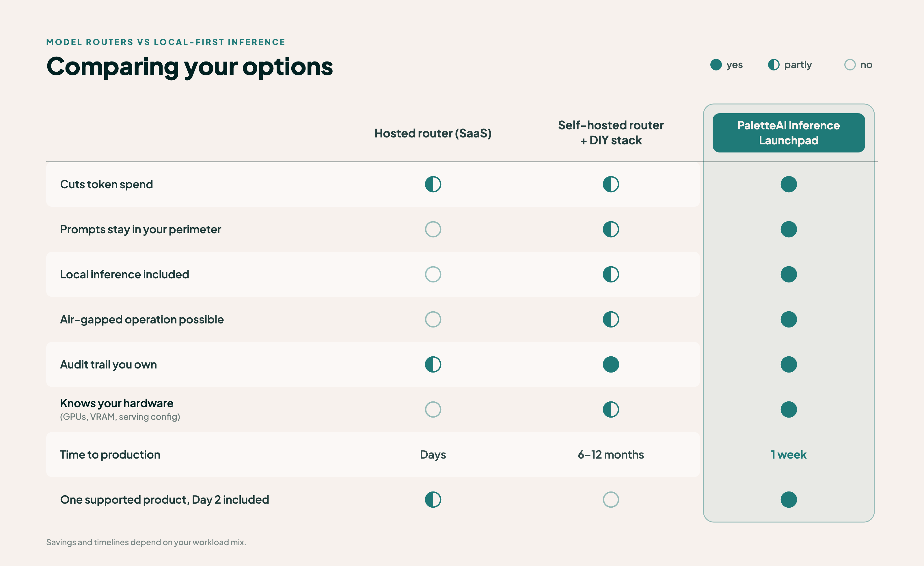Screen dimensions: 924x566
Task: Click PaletteAI filled circle for Cuts token spend
Action: pyautogui.click(x=789, y=184)
